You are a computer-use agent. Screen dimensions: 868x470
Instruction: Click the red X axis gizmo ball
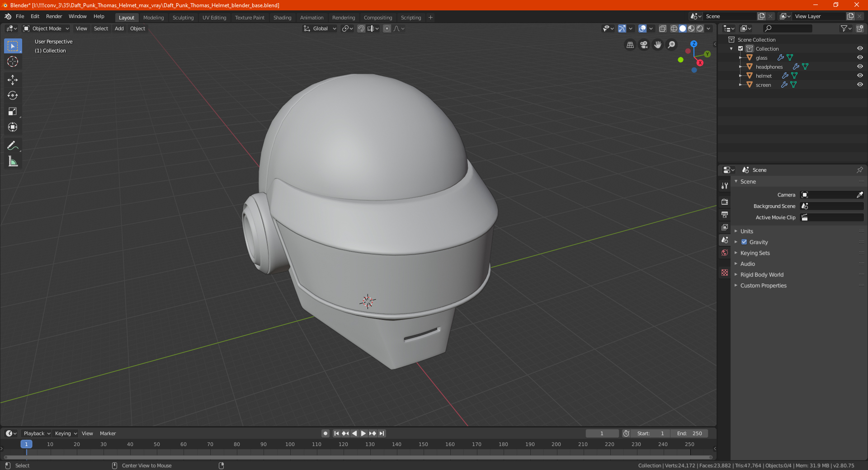pos(700,63)
